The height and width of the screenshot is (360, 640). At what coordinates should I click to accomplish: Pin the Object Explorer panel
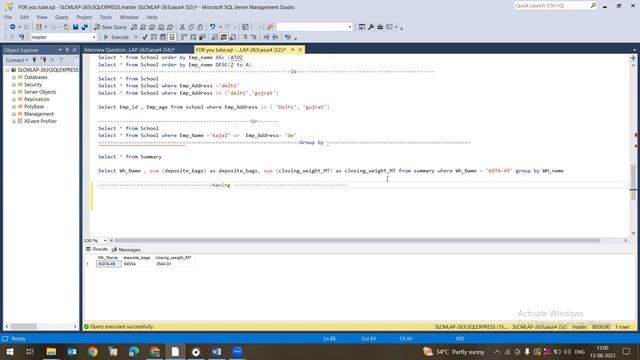(67, 50)
